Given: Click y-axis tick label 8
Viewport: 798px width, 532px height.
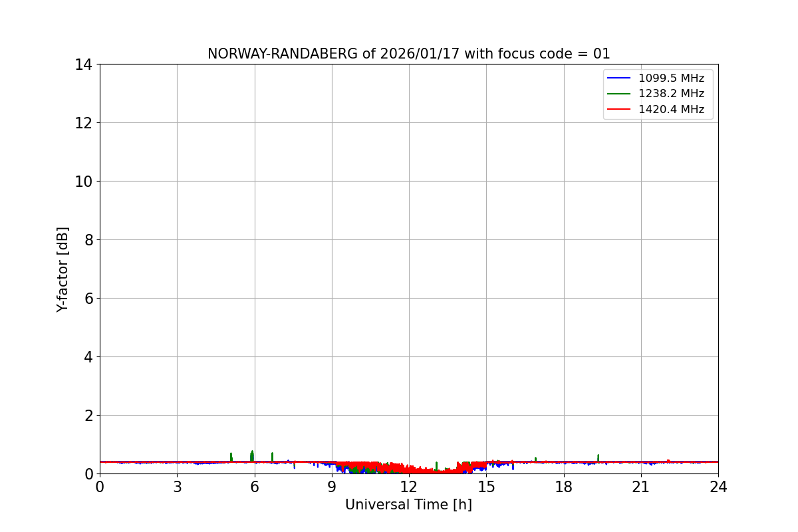Looking at the screenshot, I should 88,240.
